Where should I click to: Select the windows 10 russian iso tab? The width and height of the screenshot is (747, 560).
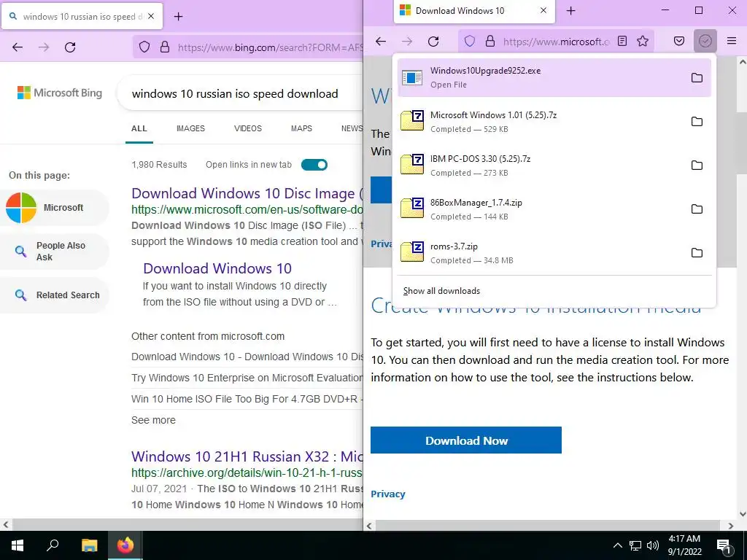tap(82, 16)
